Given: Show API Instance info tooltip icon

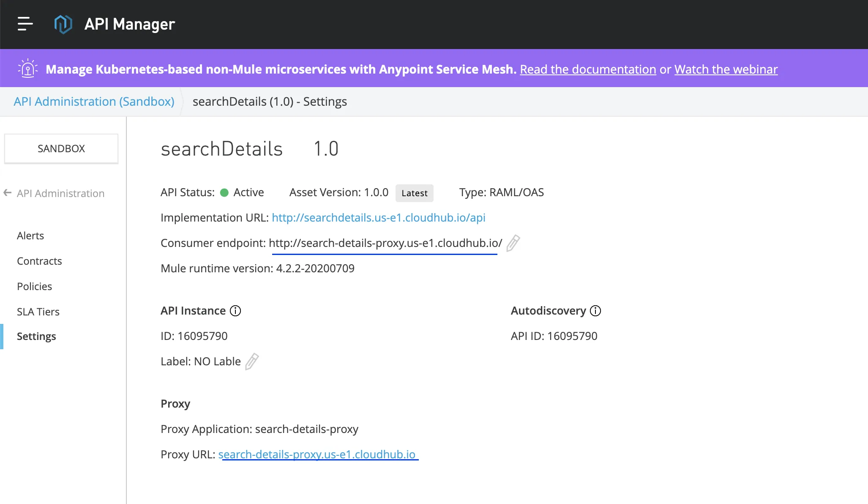Looking at the screenshot, I should [x=235, y=311].
